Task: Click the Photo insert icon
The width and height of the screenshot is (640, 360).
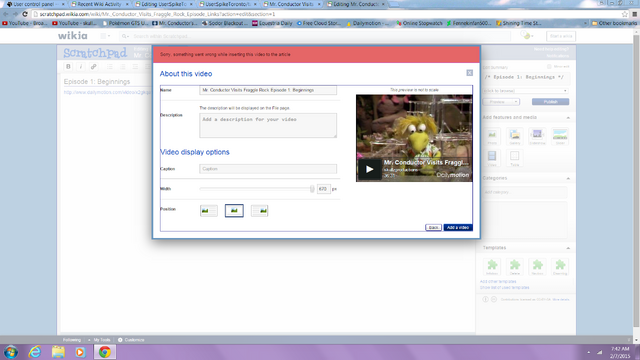Action: tap(492, 136)
